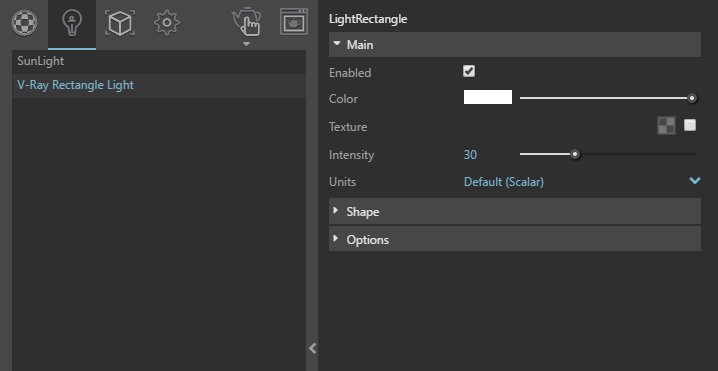Toggle the Texture checkbox
The width and height of the screenshot is (718, 371).
[x=690, y=125]
